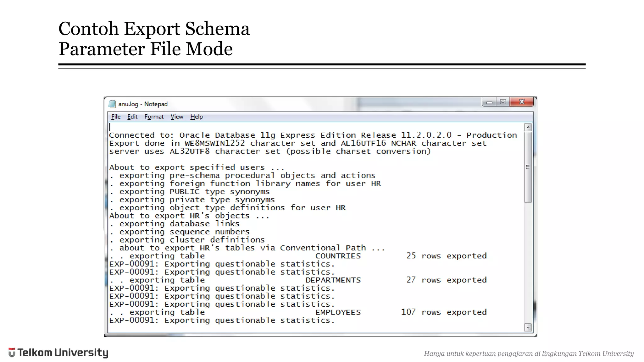Click the DEPARTMENTS table name

click(333, 280)
